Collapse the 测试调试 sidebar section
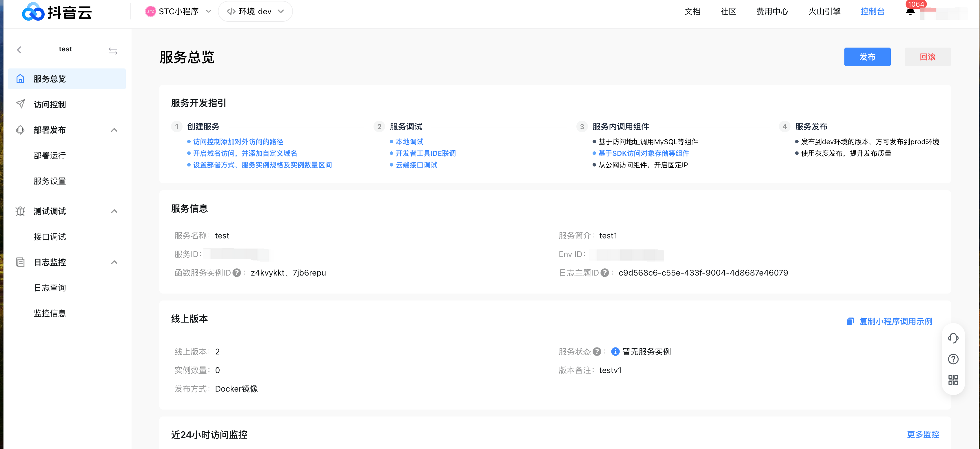Image resolution: width=980 pixels, height=449 pixels. pyautogui.click(x=114, y=211)
